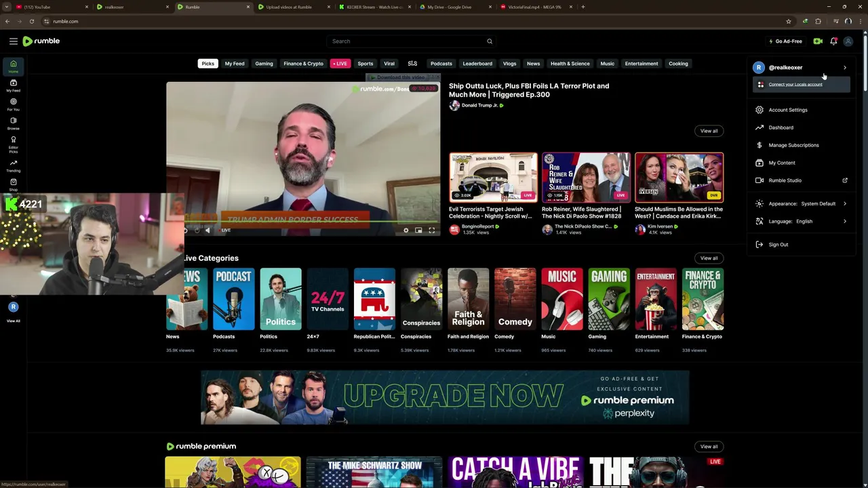Select the Health & Science tab
The image size is (868, 488).
(570, 64)
